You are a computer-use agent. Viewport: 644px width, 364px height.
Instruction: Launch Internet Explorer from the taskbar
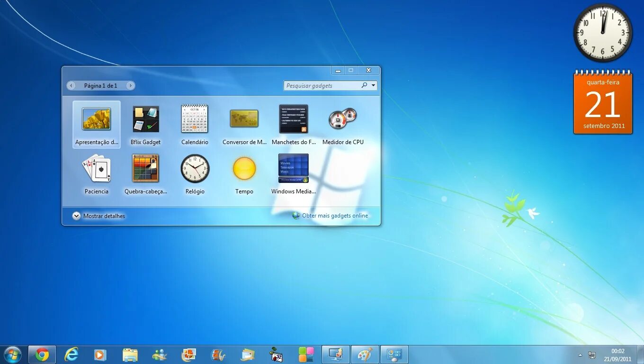tap(72, 355)
